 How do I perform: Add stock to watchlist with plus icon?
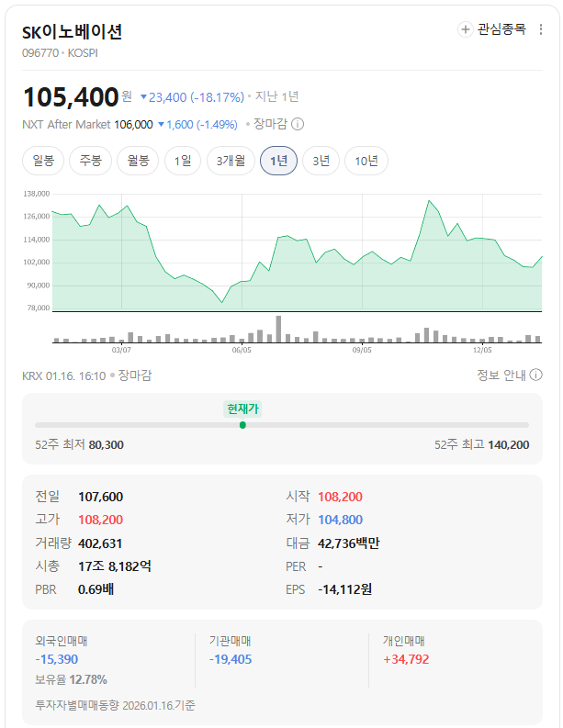465,29
